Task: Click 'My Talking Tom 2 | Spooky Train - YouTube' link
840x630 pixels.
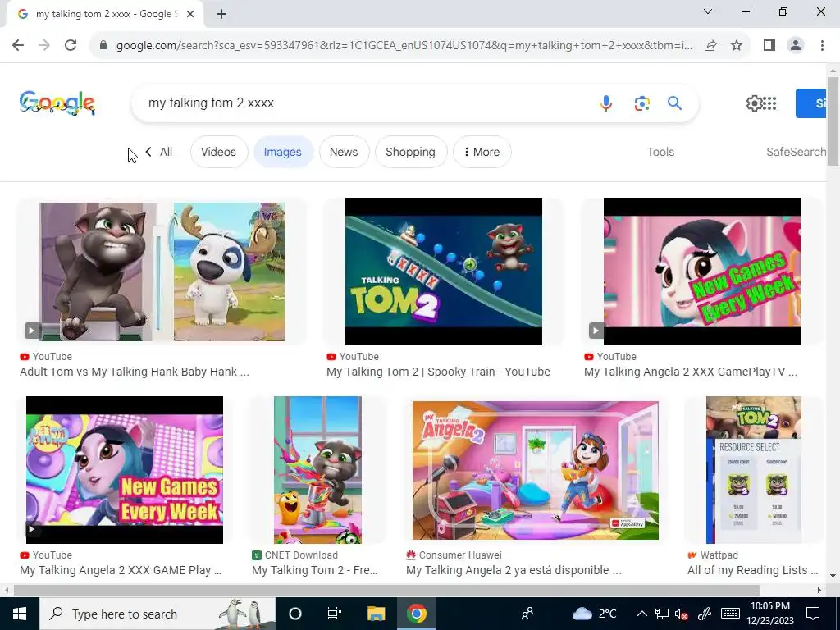Action: point(438,372)
